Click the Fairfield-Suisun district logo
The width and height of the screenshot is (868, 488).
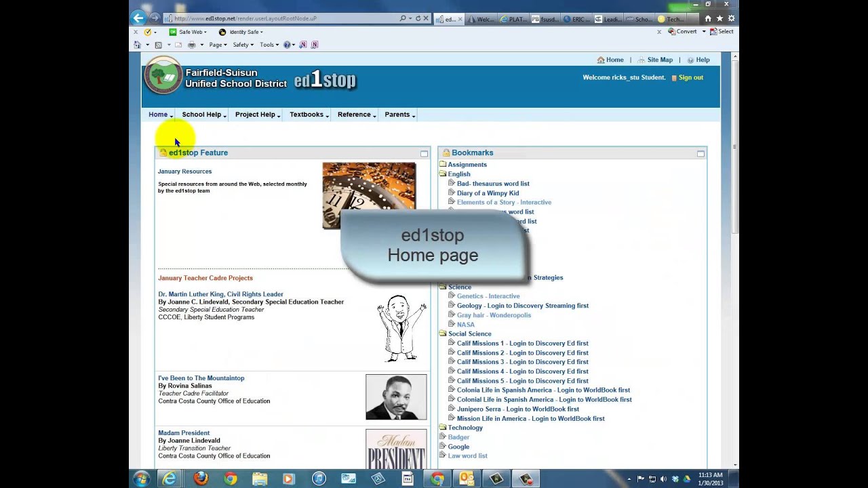point(163,75)
